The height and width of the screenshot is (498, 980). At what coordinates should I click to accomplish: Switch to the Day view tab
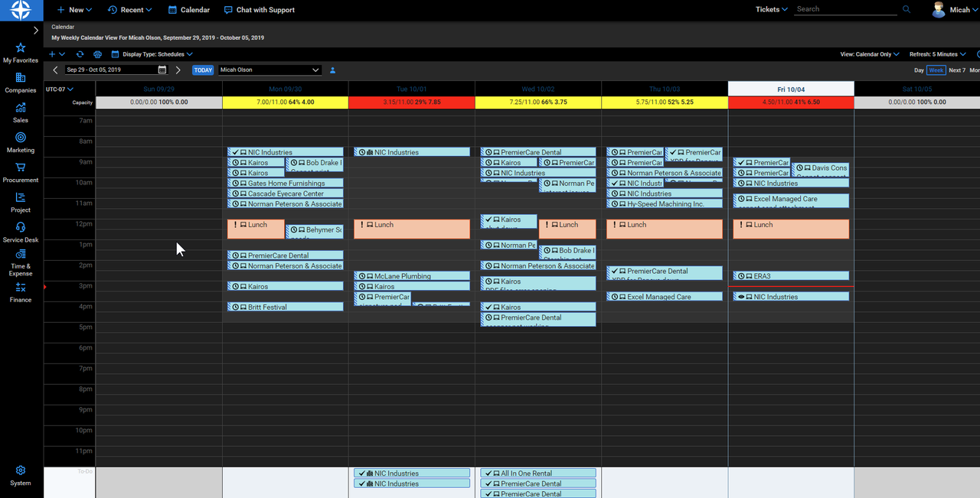point(919,70)
